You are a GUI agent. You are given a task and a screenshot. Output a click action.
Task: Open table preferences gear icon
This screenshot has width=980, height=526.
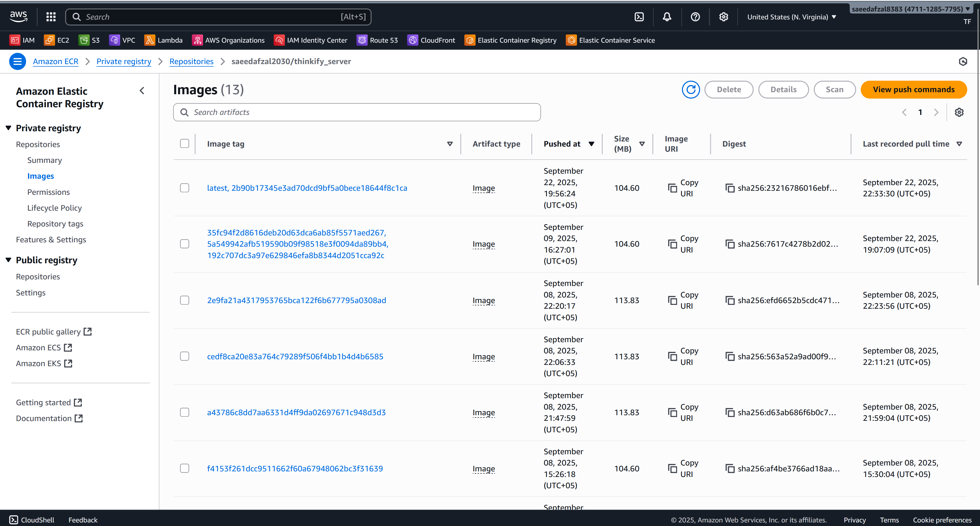[959, 112]
